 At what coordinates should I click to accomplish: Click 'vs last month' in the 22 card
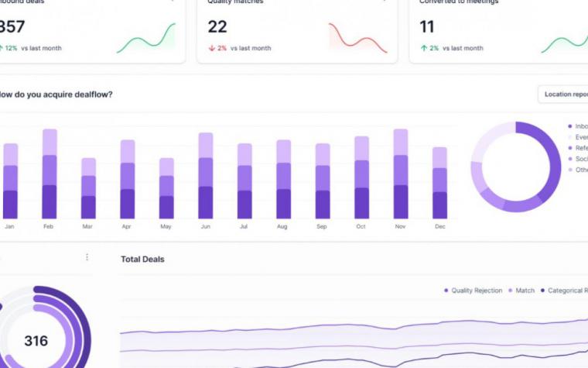click(251, 48)
